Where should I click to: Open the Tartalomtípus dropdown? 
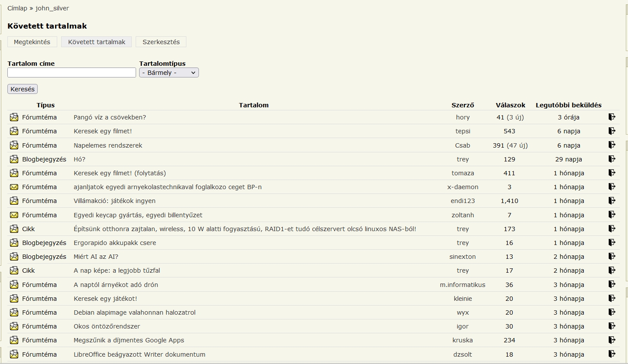169,73
